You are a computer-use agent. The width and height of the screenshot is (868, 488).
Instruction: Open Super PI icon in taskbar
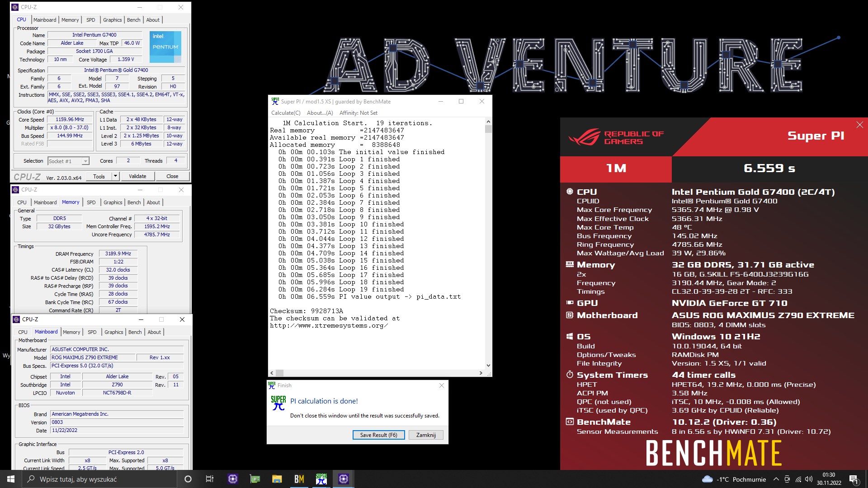(321, 479)
